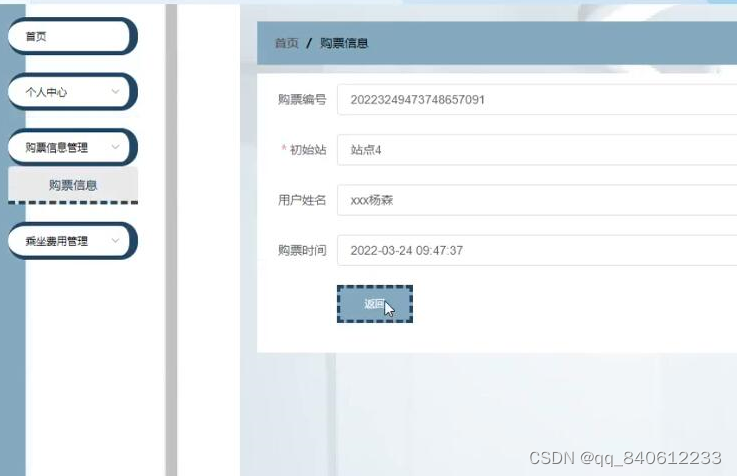Expand the 乘坐费用管理 chevron arrow

coord(115,241)
